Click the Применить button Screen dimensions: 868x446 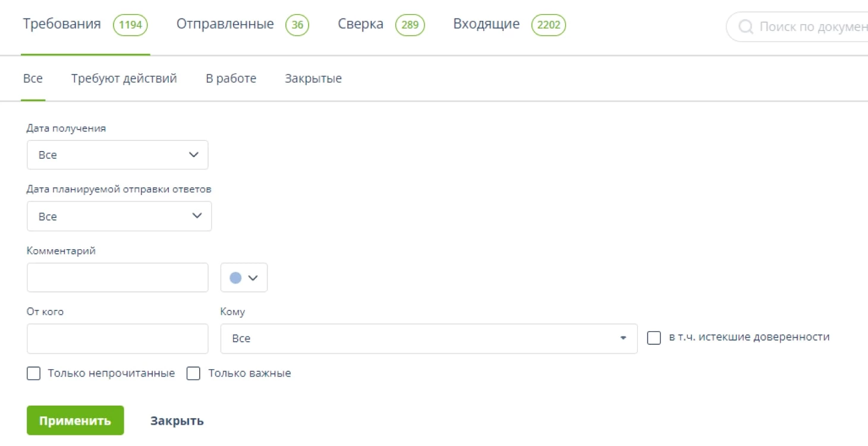tap(76, 420)
